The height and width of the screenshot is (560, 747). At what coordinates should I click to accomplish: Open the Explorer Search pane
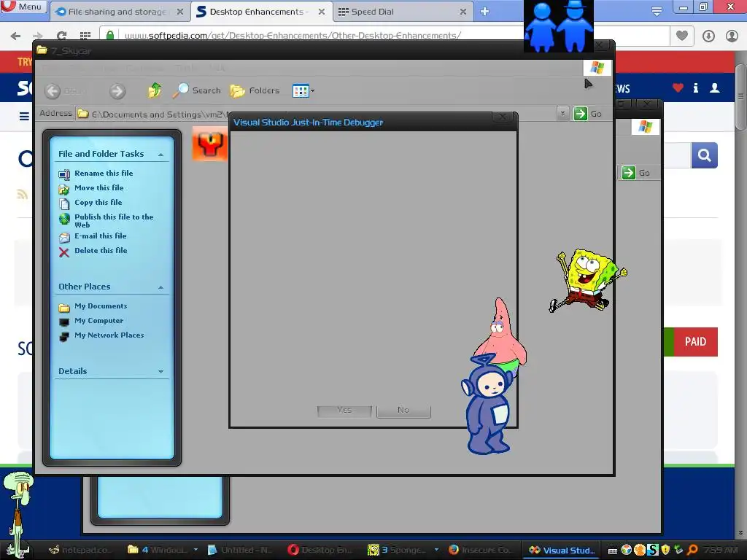[197, 90]
